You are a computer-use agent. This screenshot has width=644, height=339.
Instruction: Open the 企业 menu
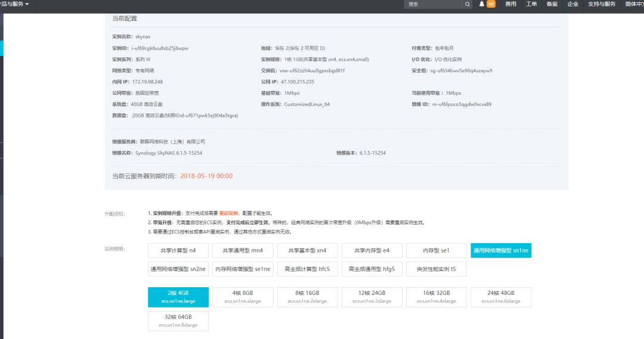coord(573,4)
